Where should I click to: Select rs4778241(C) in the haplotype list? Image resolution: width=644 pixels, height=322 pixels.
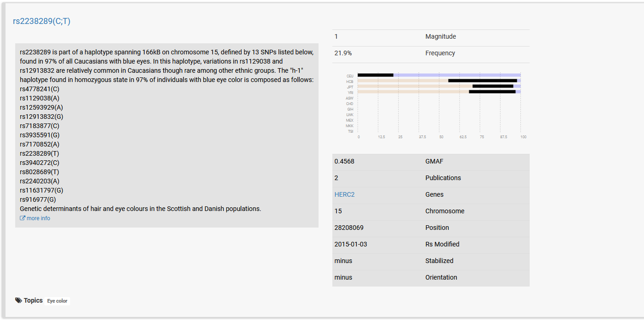click(x=40, y=89)
